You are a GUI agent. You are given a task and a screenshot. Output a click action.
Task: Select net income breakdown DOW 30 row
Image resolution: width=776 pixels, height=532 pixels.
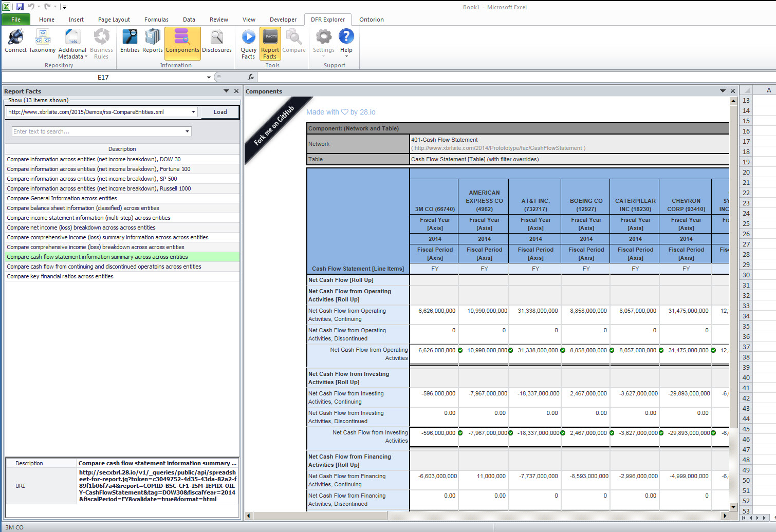122,159
